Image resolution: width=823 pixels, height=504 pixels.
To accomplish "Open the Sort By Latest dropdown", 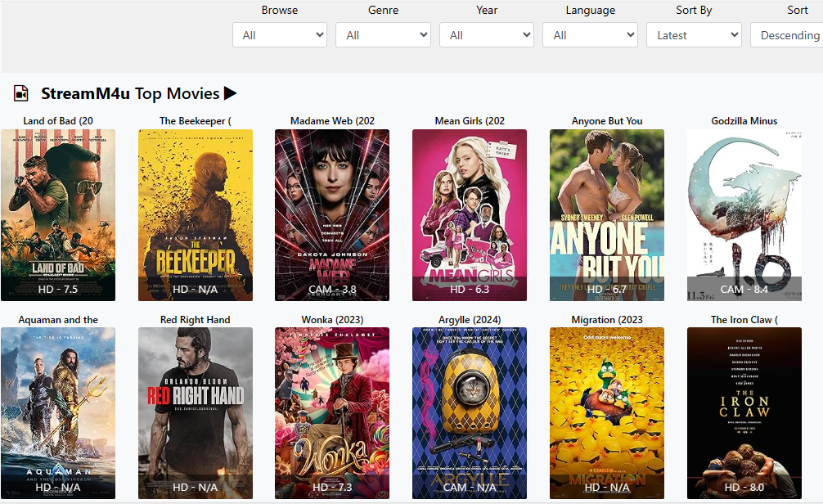I will point(694,35).
